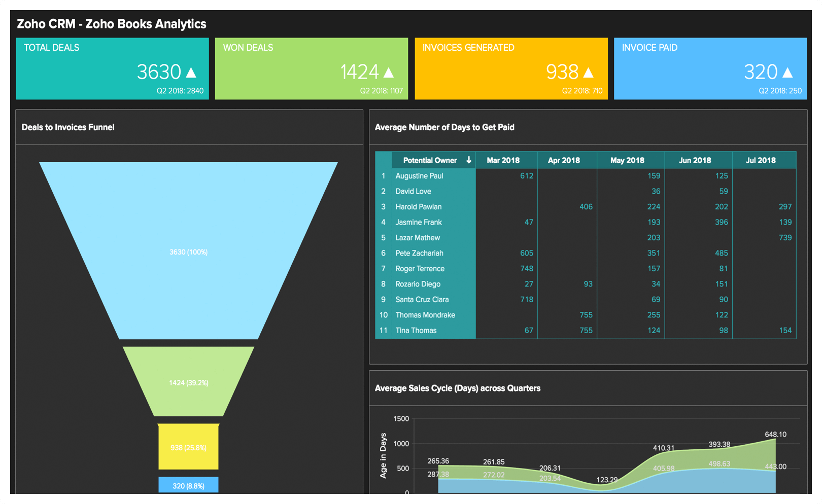The width and height of the screenshot is (822, 504).
Task: Click the up-trend triangle in Total Deals card
Action: 191,73
